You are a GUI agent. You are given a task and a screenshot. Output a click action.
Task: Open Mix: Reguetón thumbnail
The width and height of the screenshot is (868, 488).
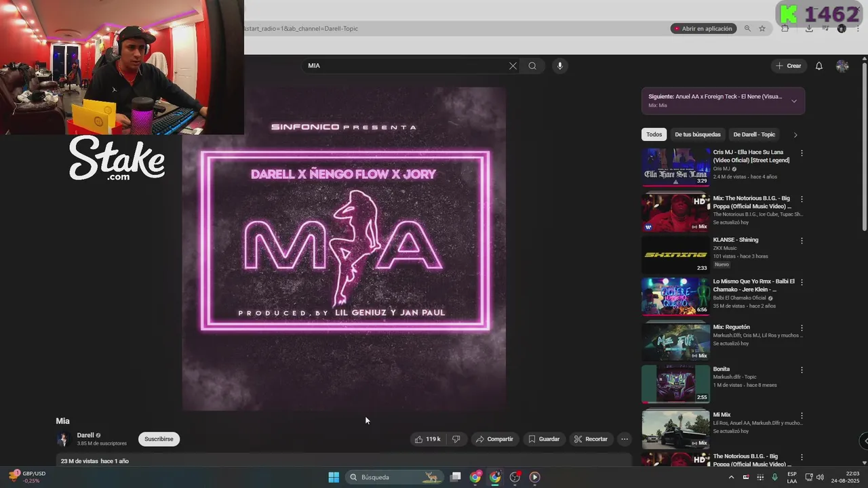tap(675, 342)
